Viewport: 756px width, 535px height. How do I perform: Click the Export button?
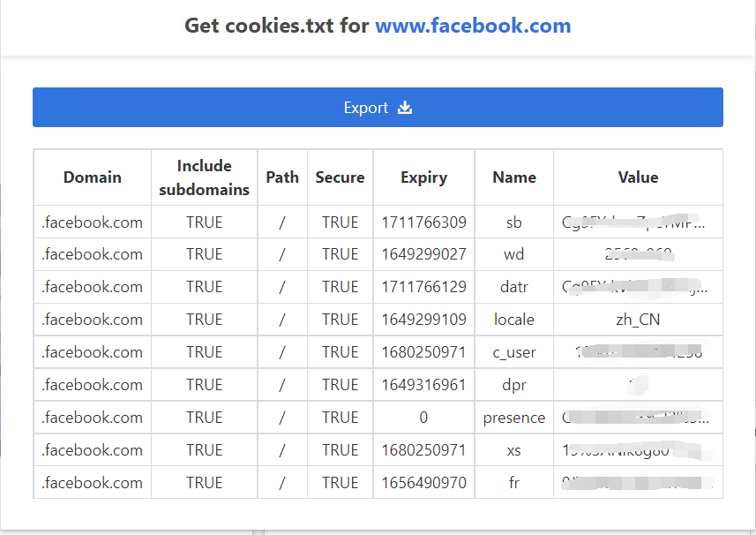coord(377,107)
